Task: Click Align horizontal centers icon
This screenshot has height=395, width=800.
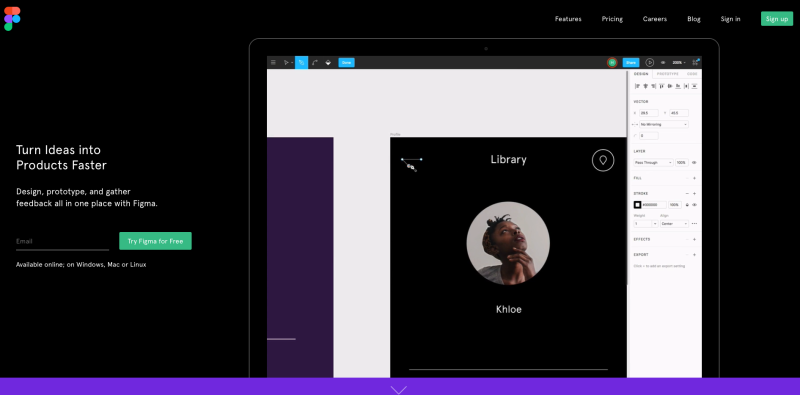Action: pos(645,86)
